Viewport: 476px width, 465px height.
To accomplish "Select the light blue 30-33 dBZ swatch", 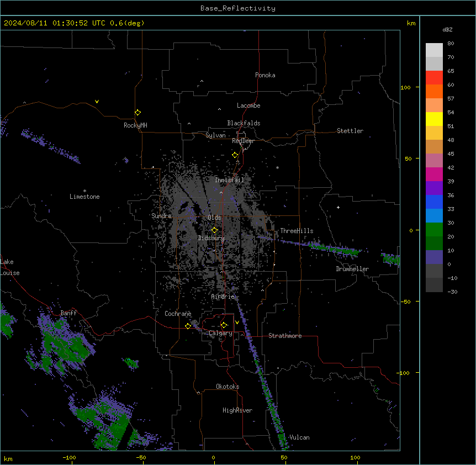I will (434, 215).
